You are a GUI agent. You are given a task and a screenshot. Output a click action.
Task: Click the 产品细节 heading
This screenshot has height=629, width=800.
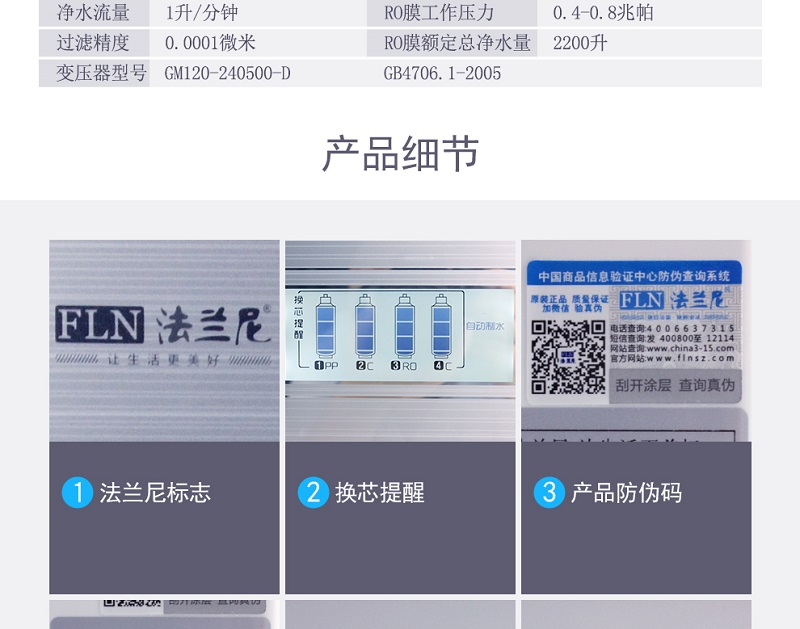click(401, 153)
